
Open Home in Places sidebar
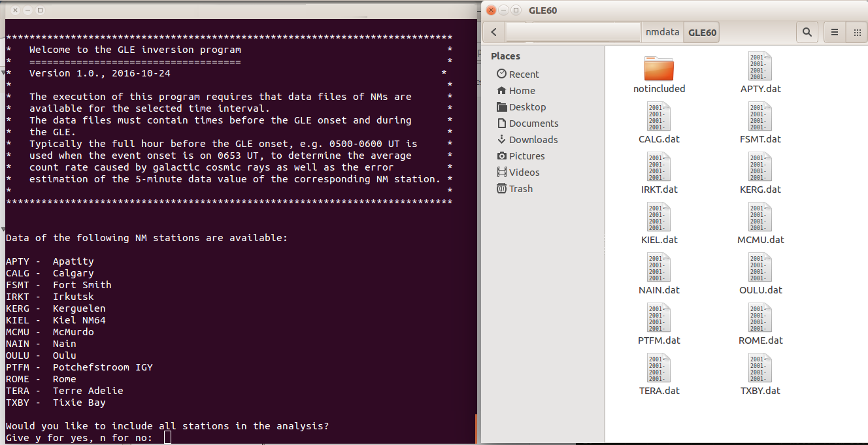[516, 91]
